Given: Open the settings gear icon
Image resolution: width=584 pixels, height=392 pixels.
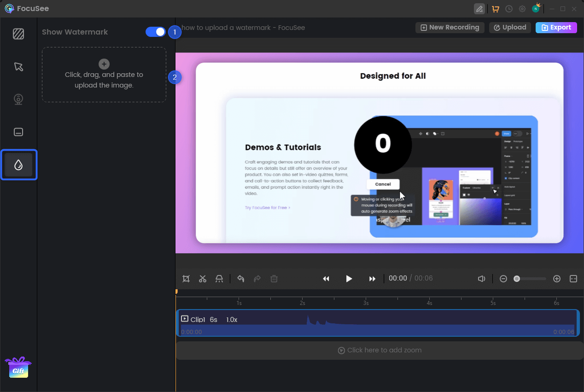Looking at the screenshot, I should [x=522, y=9].
